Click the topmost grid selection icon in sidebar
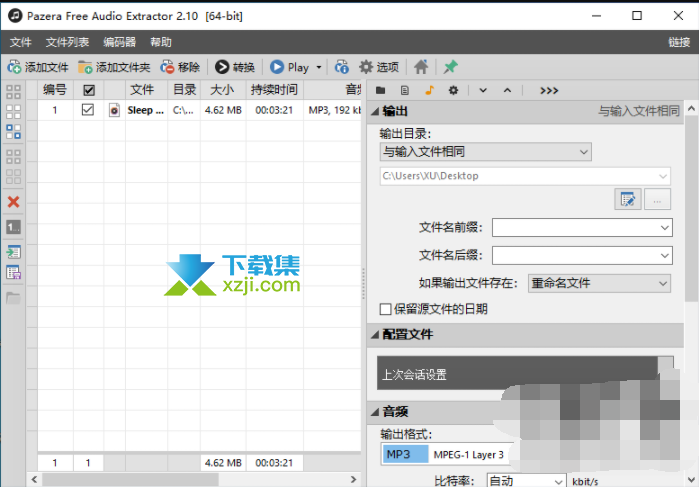Viewport: 699px width, 487px height. tap(13, 92)
